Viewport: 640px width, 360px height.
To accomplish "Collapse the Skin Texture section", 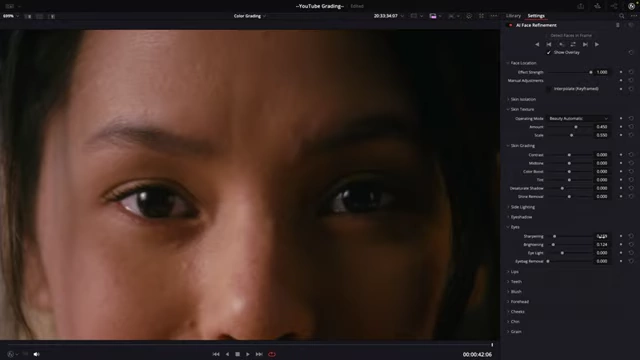I will pos(508,109).
